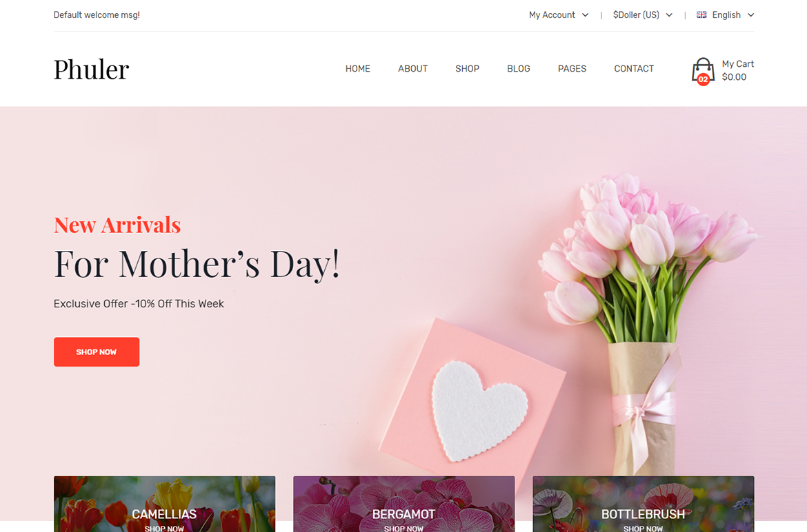Expand the My Account dropdown

tap(559, 15)
